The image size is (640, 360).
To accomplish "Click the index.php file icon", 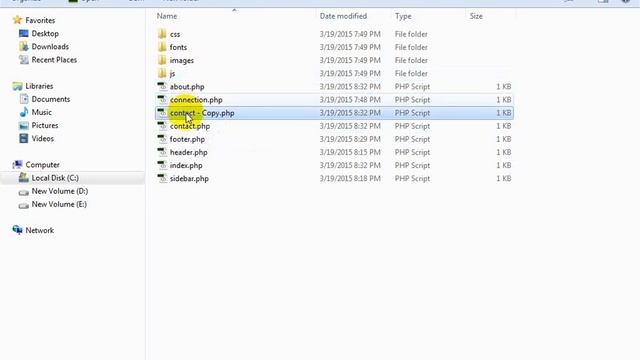I will tap(162, 165).
